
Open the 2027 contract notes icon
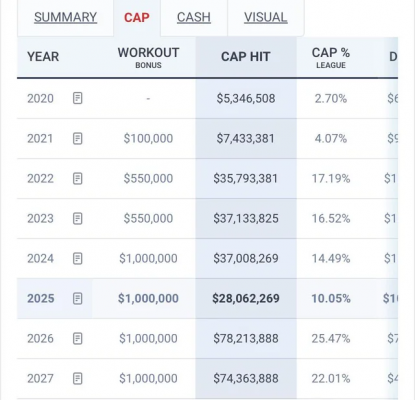click(x=77, y=378)
